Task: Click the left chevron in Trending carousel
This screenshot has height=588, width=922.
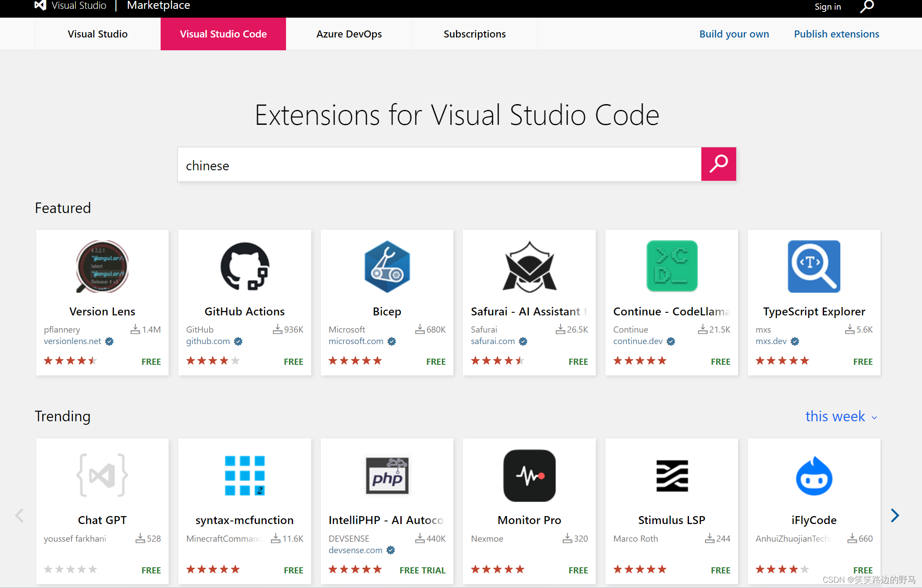Action: pos(19,515)
